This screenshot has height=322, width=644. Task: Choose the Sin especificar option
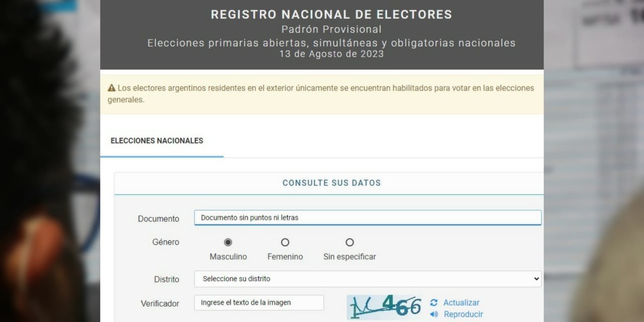(349, 242)
